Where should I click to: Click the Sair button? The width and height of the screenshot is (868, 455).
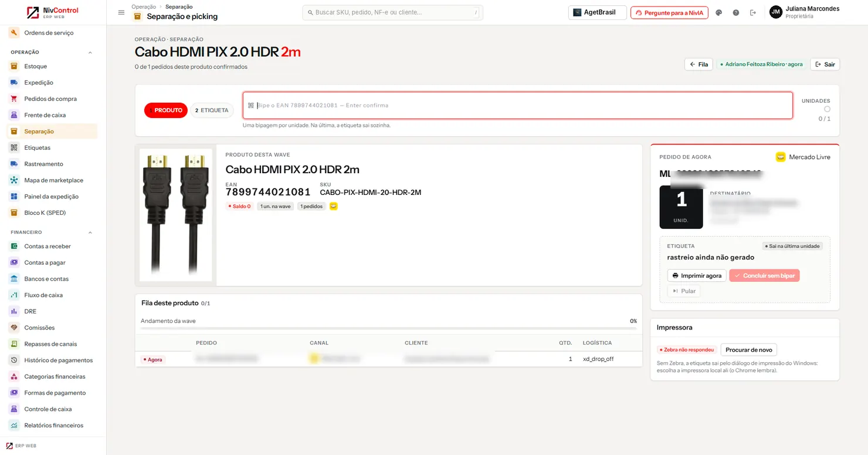click(x=825, y=65)
